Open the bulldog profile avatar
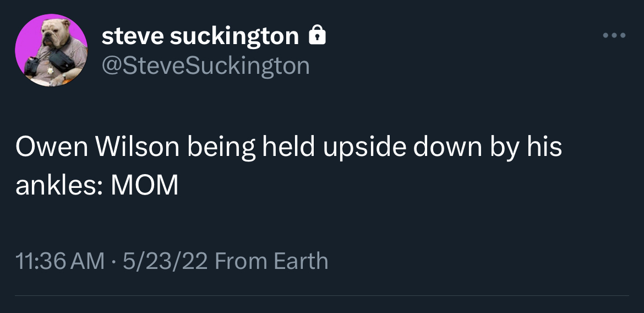 51,50
